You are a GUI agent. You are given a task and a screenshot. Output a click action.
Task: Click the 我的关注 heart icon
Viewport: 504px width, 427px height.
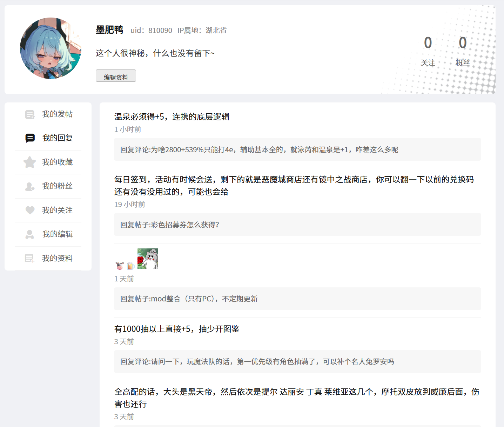point(30,210)
